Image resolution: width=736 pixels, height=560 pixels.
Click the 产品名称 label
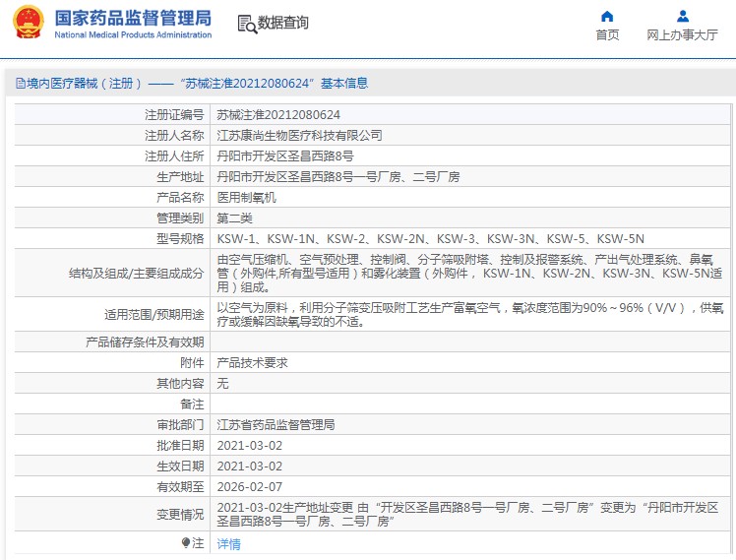click(x=180, y=198)
